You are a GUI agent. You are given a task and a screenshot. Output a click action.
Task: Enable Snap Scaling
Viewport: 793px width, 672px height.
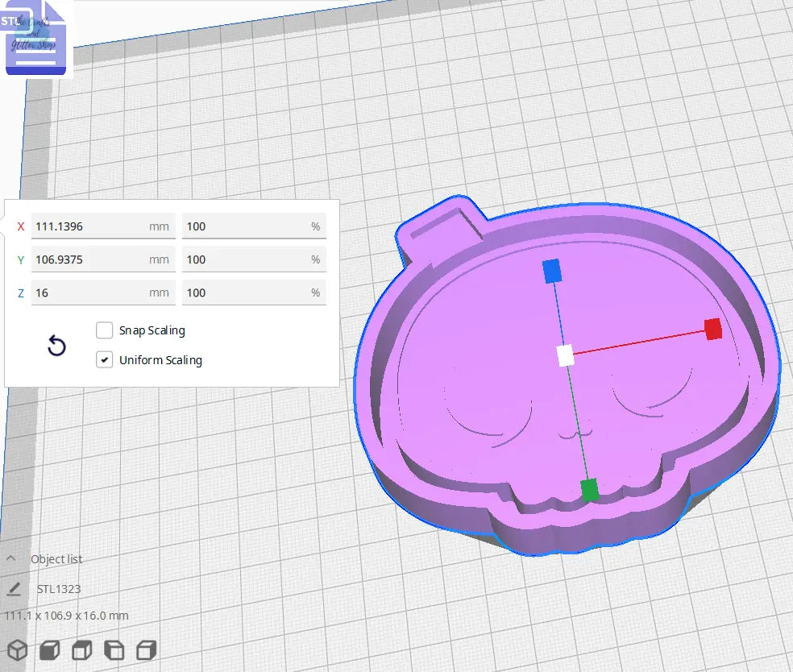click(x=104, y=330)
